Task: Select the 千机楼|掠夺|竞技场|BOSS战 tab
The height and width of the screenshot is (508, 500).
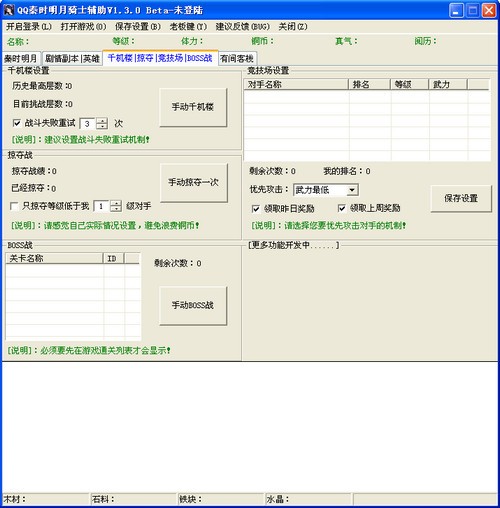Action: pos(160,58)
